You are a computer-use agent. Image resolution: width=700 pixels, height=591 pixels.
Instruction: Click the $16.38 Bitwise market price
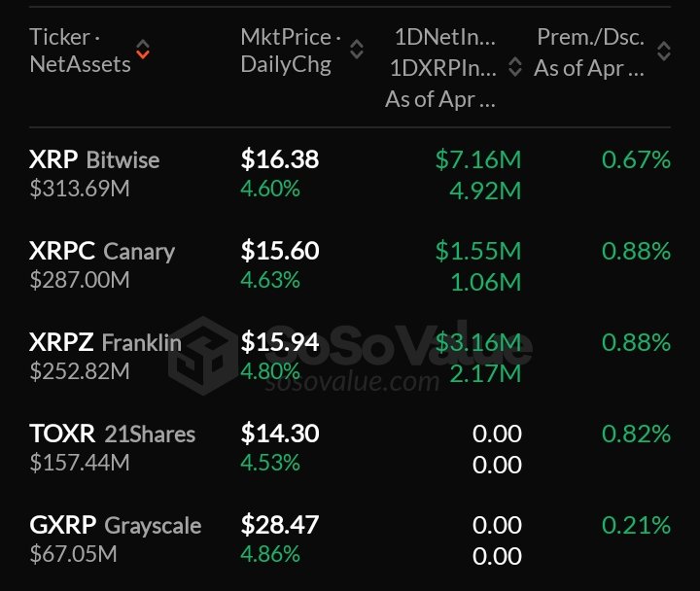pyautogui.click(x=280, y=159)
